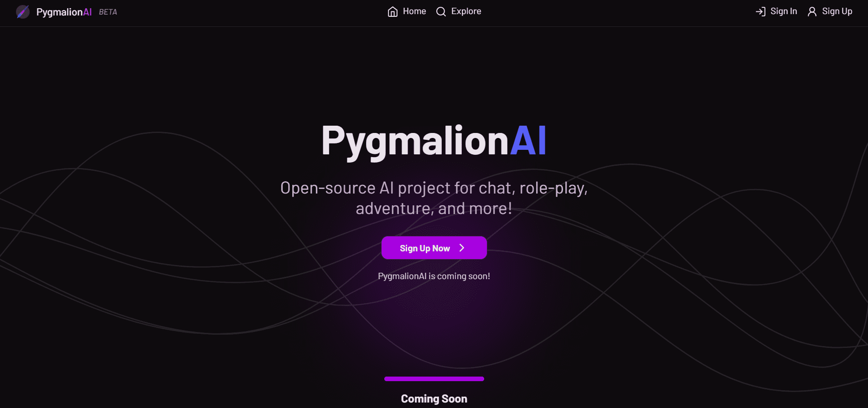868x408 pixels.
Task: Open the Home navigation item
Action: click(x=407, y=11)
